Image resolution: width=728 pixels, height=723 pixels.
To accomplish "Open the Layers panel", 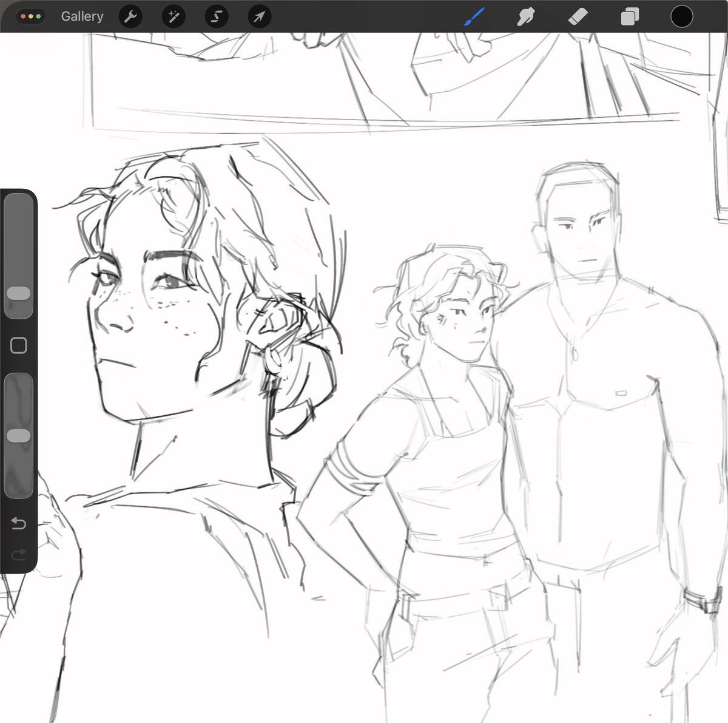I will (x=630, y=17).
